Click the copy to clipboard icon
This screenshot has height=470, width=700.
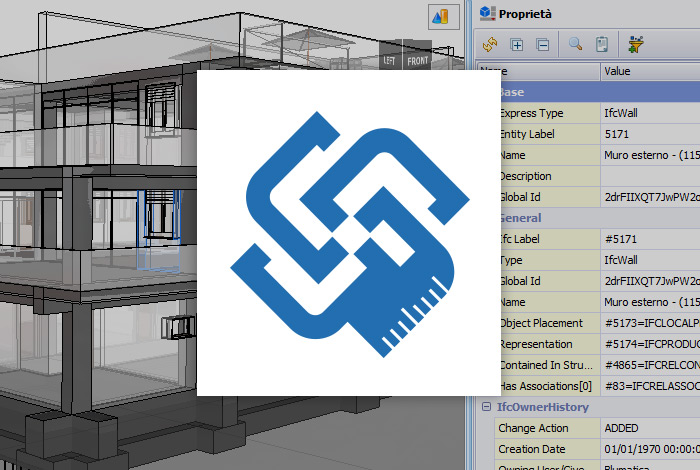point(602,44)
